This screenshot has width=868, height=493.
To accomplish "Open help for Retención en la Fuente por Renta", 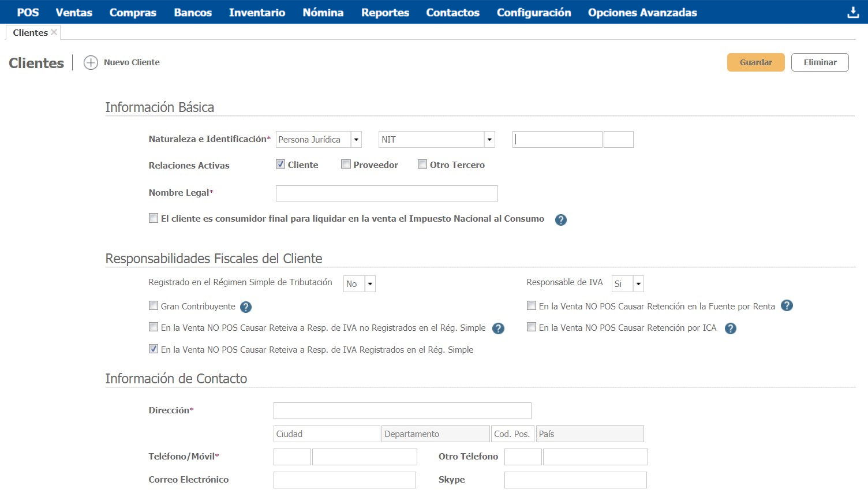I will coord(787,306).
